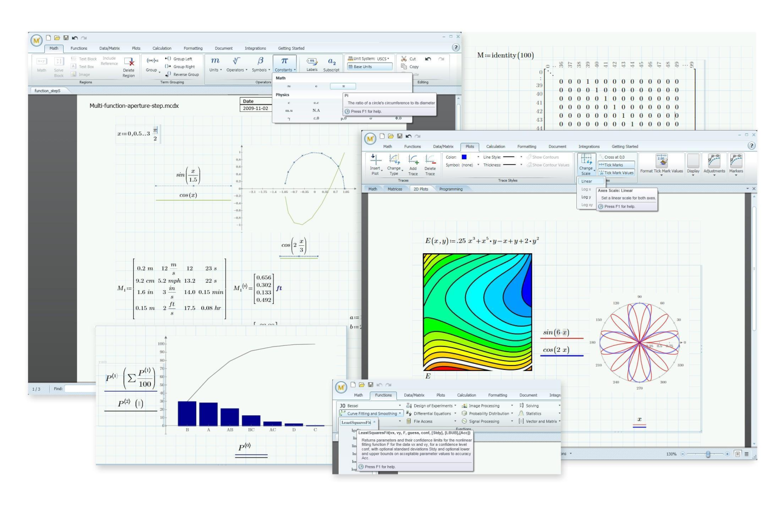This screenshot has height=532, width=781.
Task: Select the ∞ constant in Constants gallery
Action: 289,86
